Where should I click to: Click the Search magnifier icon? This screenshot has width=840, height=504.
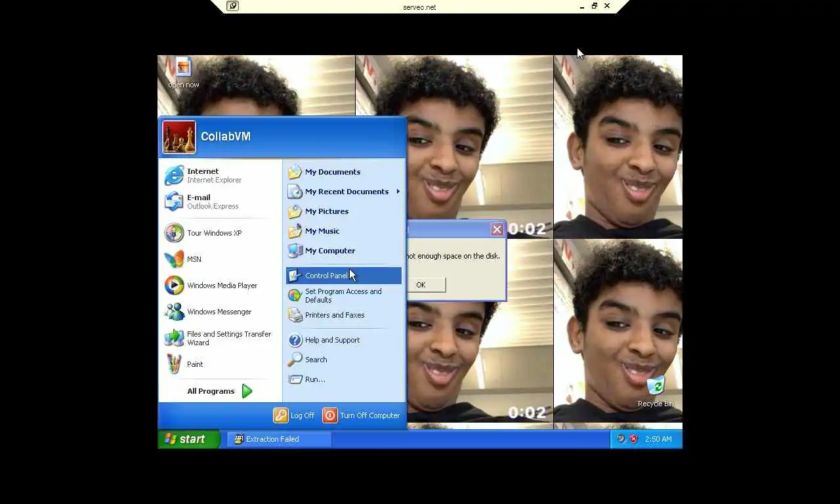point(295,360)
